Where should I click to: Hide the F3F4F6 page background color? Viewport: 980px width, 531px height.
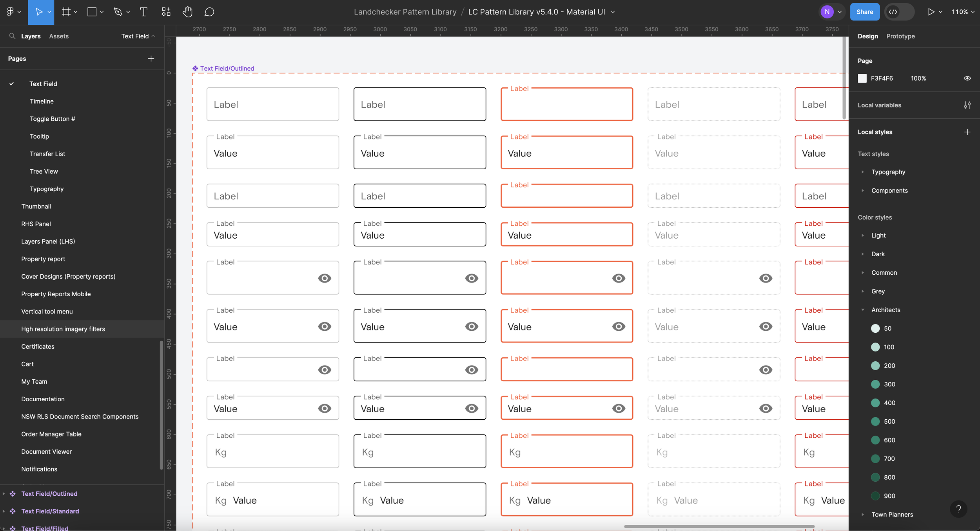(x=967, y=78)
